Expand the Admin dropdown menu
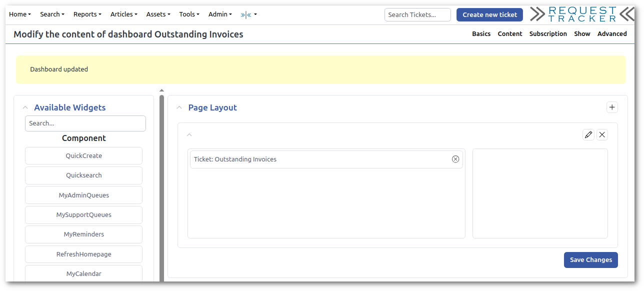This screenshot has width=644, height=291. point(220,14)
